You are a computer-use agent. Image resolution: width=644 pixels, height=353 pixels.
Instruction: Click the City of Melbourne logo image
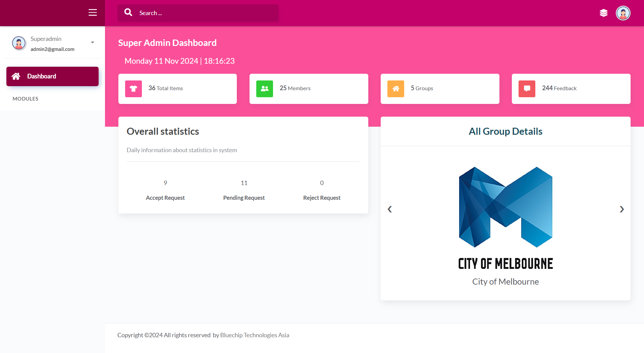pyautogui.click(x=505, y=219)
